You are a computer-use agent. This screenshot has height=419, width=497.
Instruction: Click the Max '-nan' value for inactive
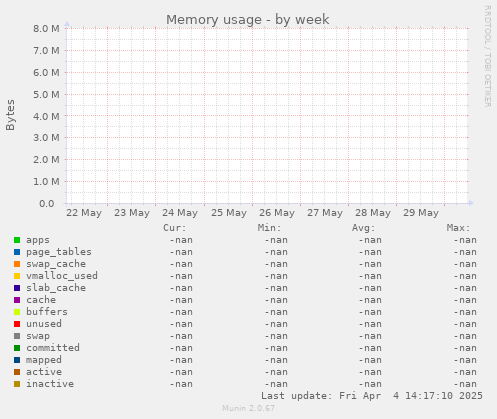[x=465, y=384]
